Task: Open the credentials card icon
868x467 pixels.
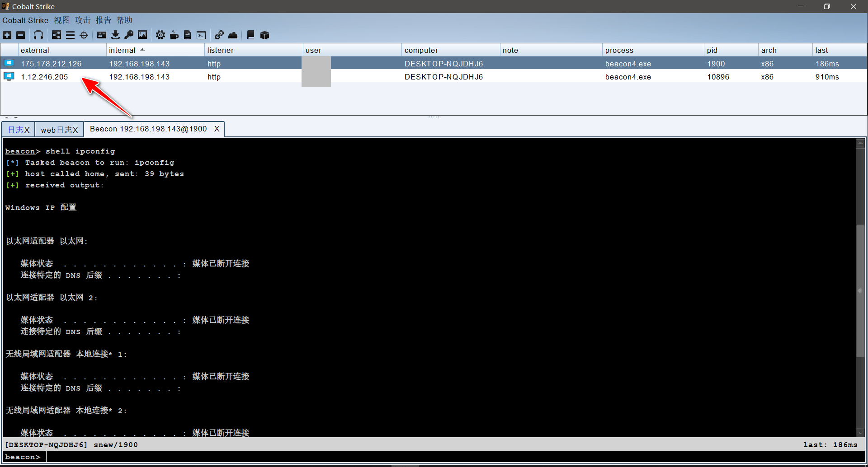Action: (102, 35)
